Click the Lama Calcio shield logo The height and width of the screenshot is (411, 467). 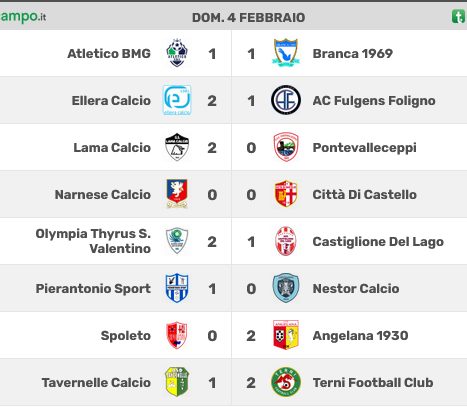point(177,147)
